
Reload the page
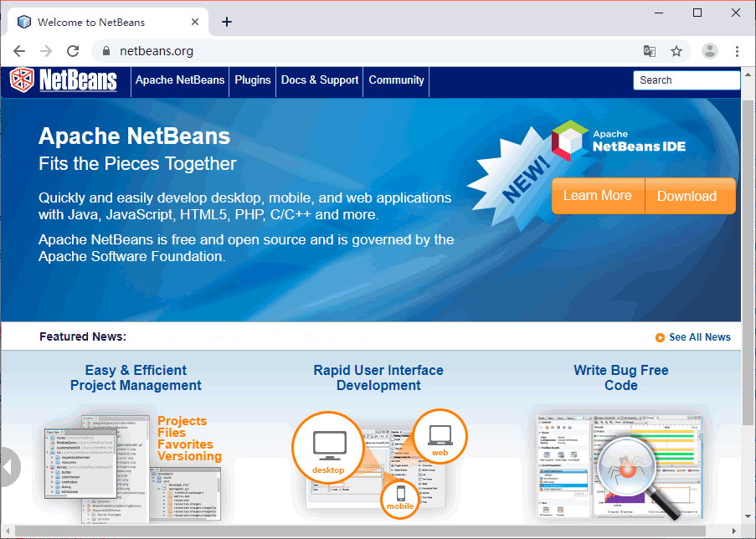pyautogui.click(x=73, y=50)
